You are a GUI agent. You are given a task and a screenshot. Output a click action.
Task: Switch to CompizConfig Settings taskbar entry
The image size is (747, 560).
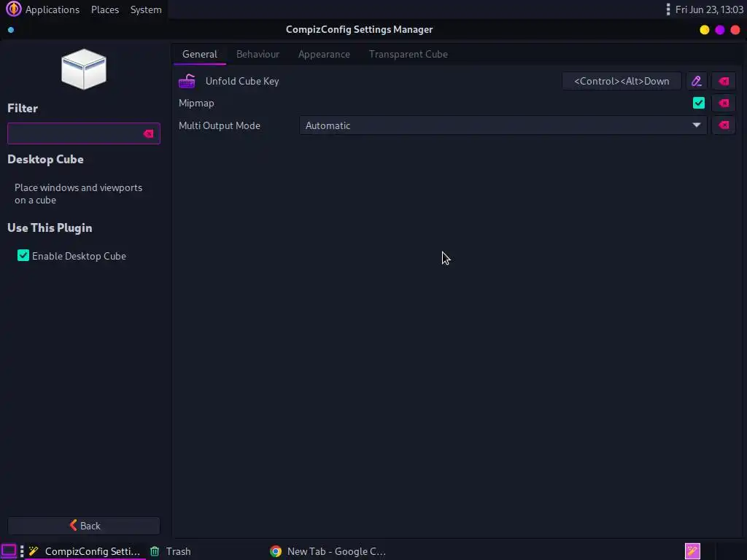point(85,551)
